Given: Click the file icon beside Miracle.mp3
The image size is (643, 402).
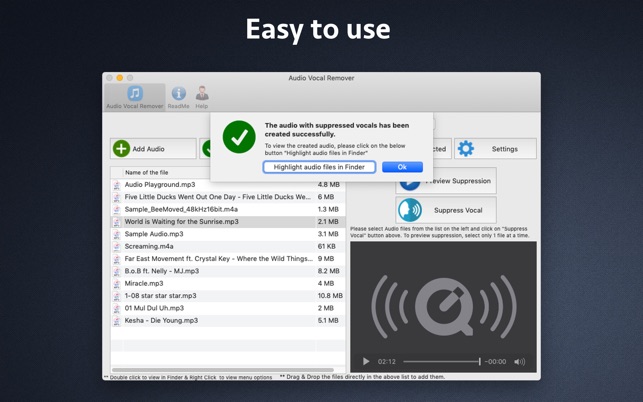Looking at the screenshot, I should [x=117, y=284].
